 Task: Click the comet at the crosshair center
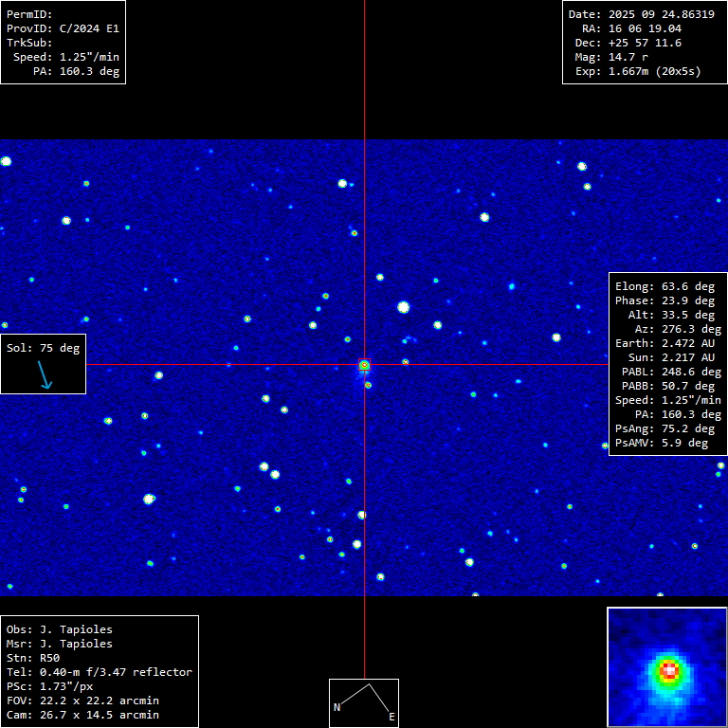[364, 365]
